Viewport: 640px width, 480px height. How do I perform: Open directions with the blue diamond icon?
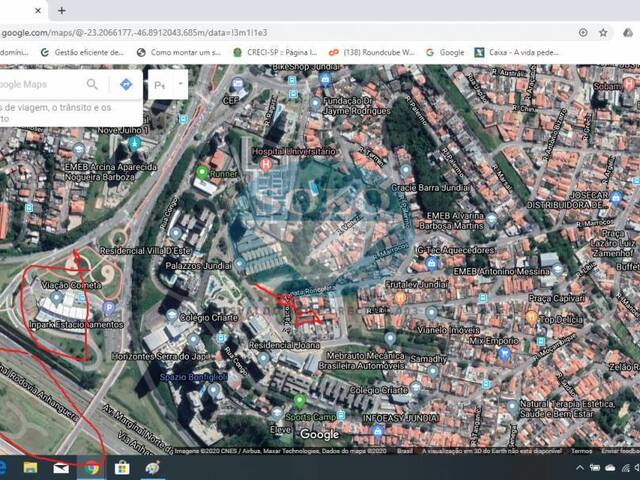click(126, 84)
